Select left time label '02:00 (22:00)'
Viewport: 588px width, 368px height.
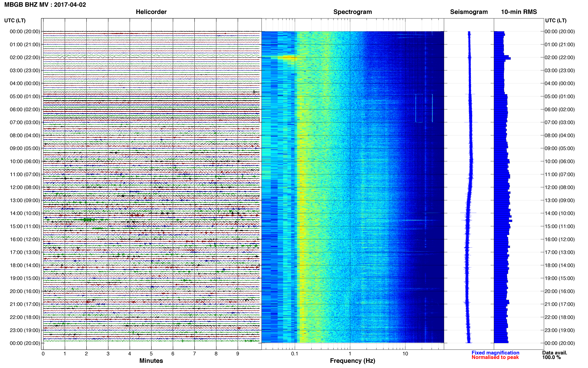click(x=25, y=57)
